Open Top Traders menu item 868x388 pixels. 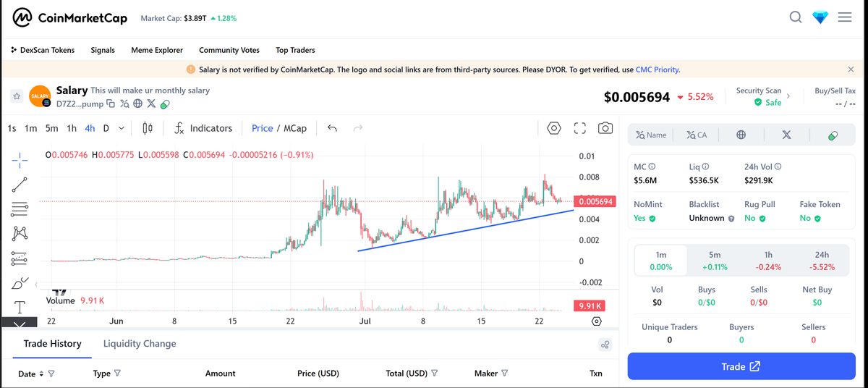pos(295,50)
